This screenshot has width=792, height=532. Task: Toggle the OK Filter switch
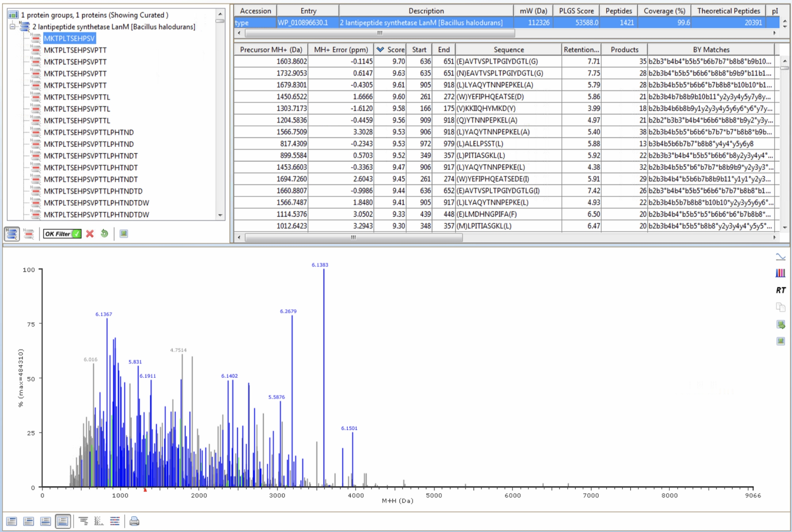(63, 234)
